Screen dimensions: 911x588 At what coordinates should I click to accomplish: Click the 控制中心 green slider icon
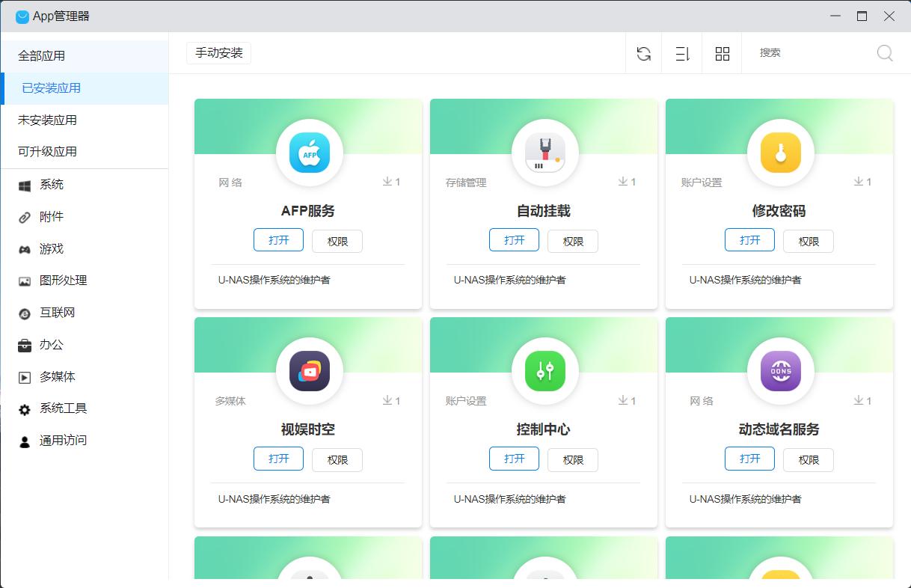(x=545, y=371)
